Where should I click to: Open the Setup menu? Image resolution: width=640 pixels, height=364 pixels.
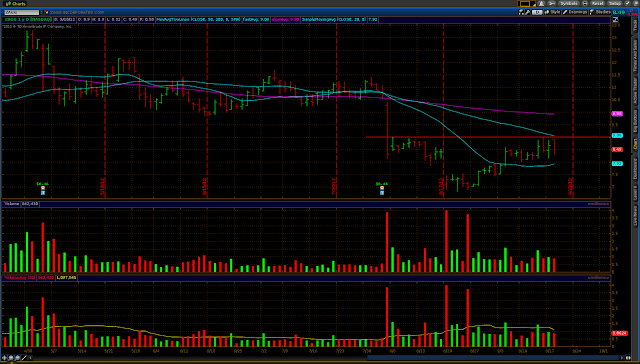pos(615,4)
